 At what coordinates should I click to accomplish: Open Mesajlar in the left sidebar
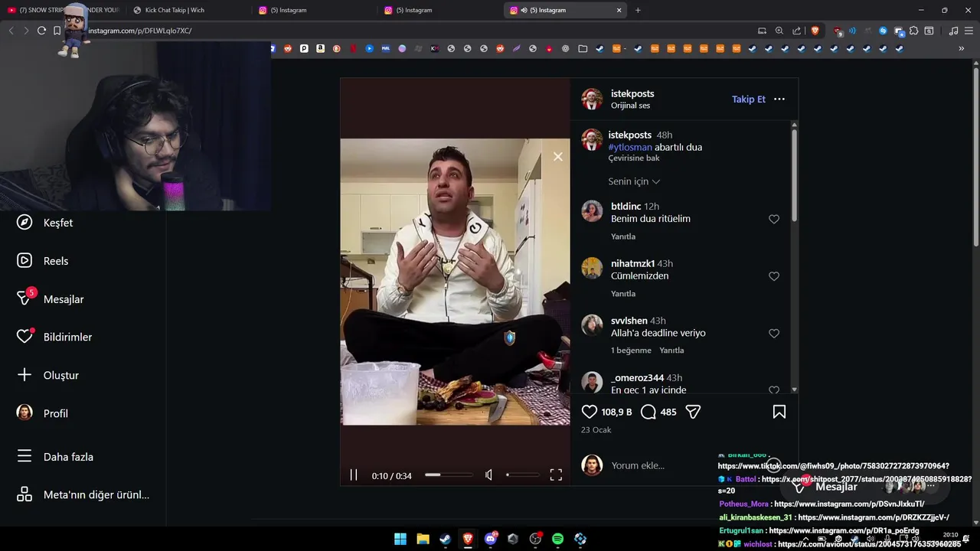coord(50,299)
